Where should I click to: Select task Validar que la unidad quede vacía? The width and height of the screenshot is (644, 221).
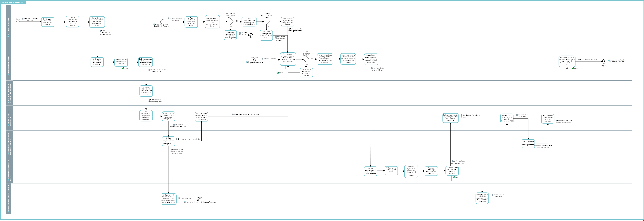click(x=391, y=170)
